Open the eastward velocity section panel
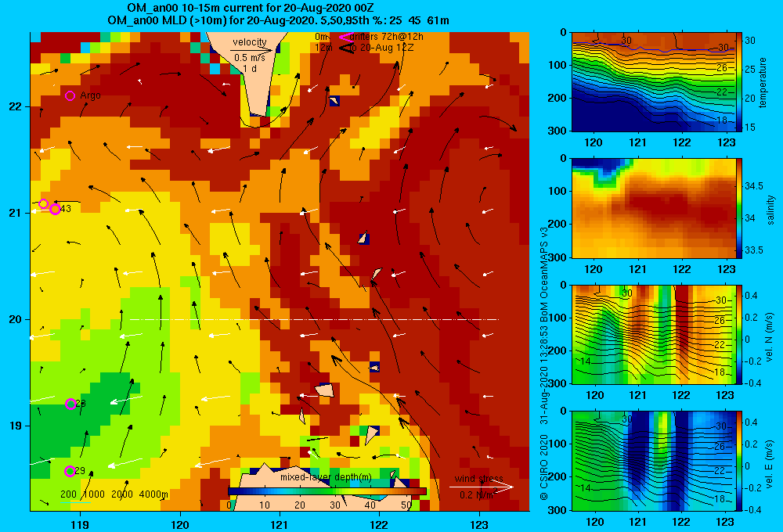Screen dimensions: 783x532 pyautogui.click(x=653, y=461)
